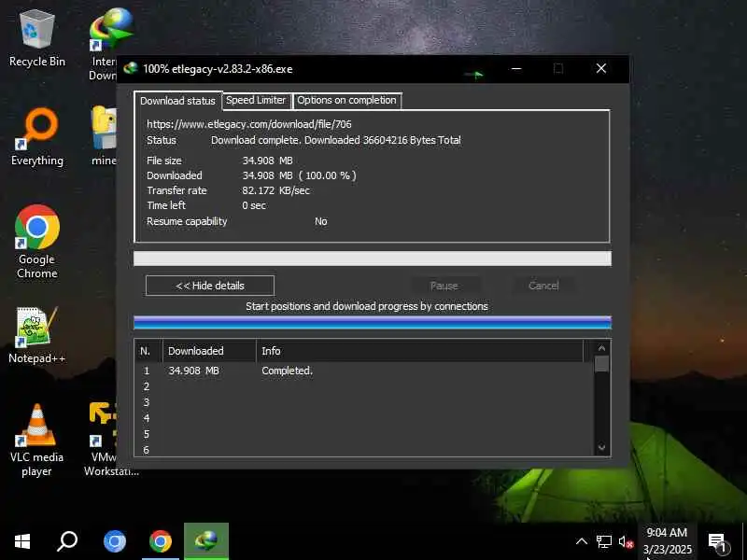Switch to the Speed Limiter tab
This screenshot has width=747, height=560.
pyautogui.click(x=256, y=100)
